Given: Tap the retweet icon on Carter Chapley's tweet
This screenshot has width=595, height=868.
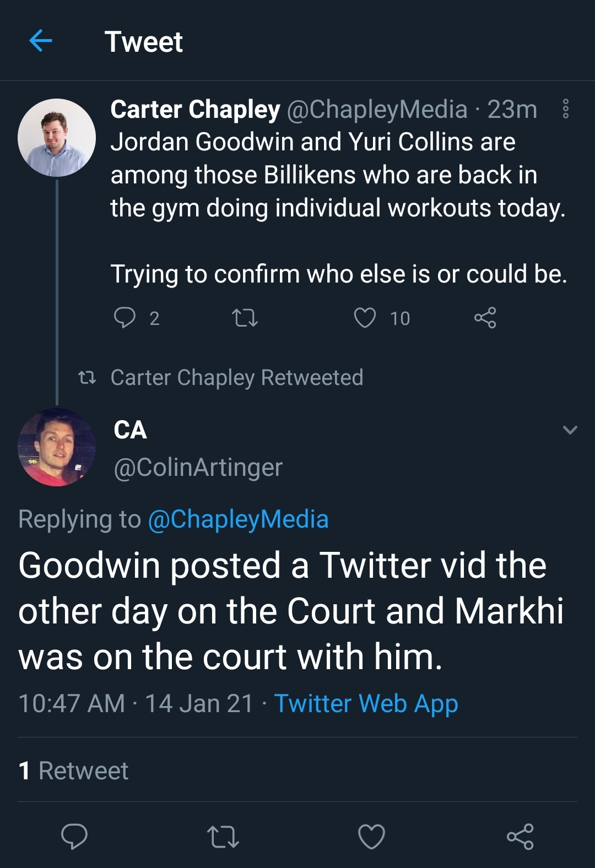Looking at the screenshot, I should pyautogui.click(x=245, y=318).
